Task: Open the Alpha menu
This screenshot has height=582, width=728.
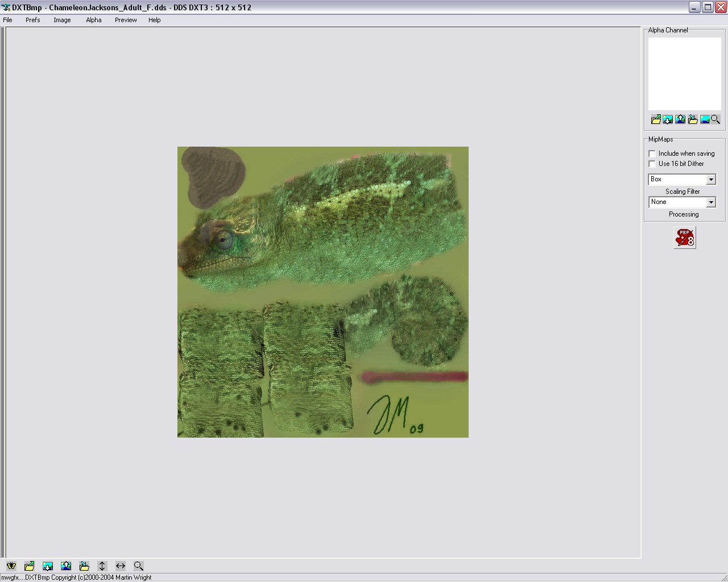Action: pyautogui.click(x=94, y=20)
